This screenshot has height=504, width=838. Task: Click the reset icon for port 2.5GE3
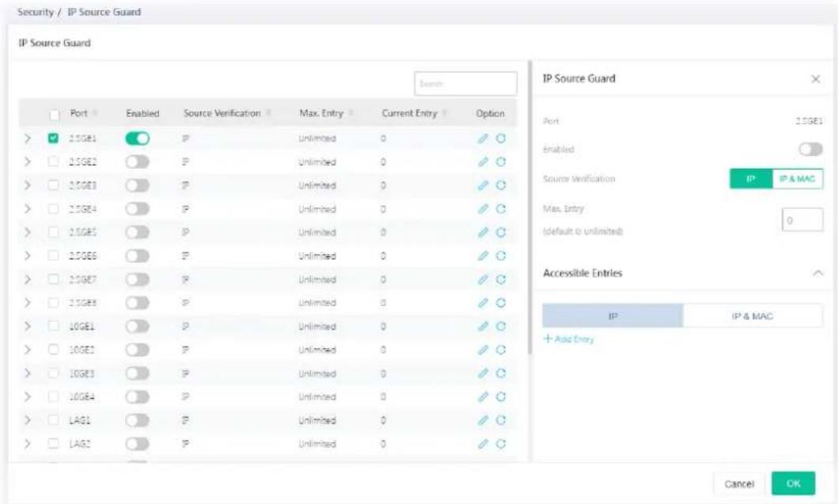501,185
